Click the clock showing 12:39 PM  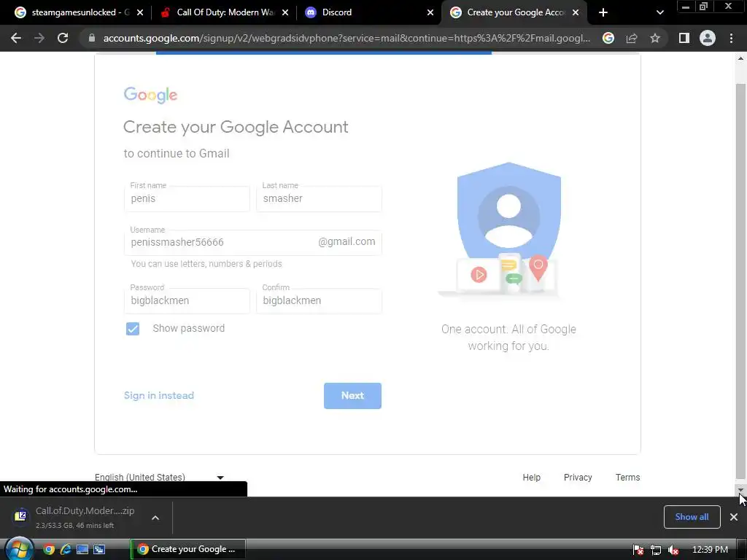tap(710, 550)
